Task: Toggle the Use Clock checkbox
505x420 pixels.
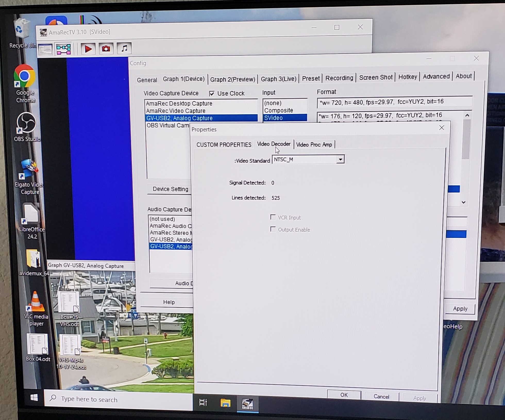Action: 212,94
